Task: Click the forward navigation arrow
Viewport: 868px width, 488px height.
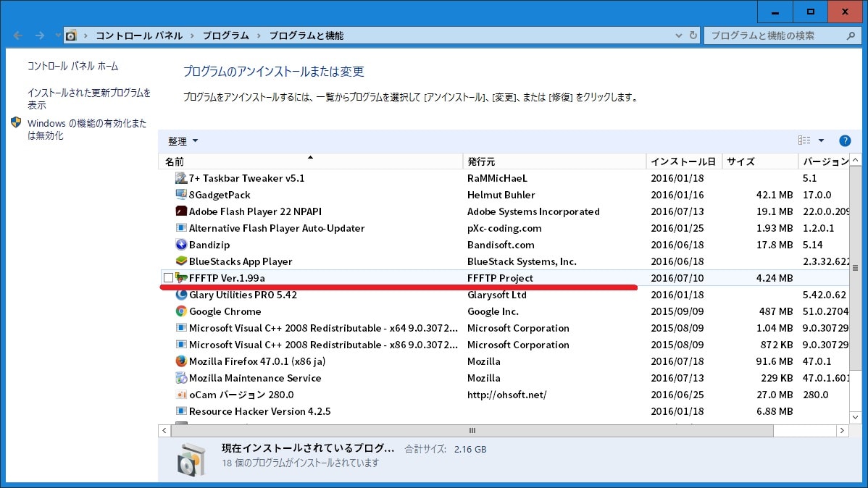Action: coord(39,35)
